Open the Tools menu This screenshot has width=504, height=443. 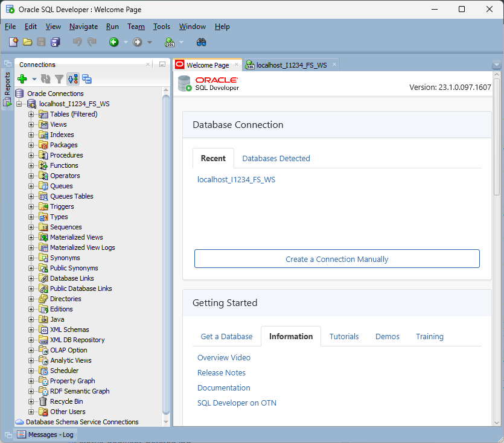click(x=161, y=27)
